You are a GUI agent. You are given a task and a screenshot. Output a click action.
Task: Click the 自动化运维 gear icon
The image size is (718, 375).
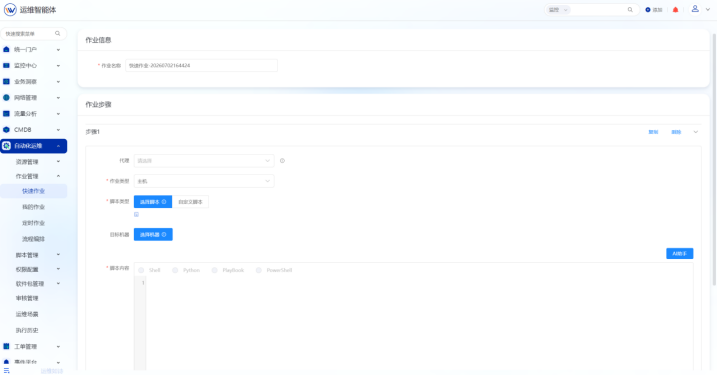tap(6, 146)
